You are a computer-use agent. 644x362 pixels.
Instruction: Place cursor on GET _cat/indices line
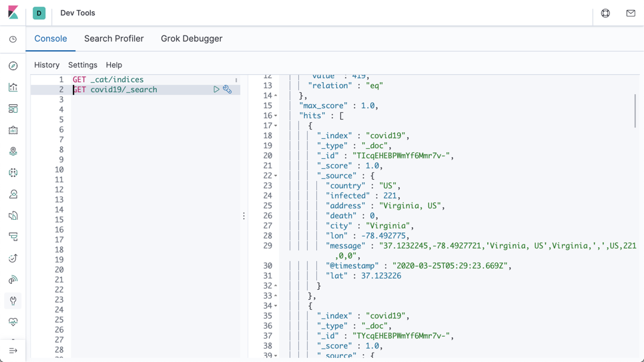[x=108, y=79]
